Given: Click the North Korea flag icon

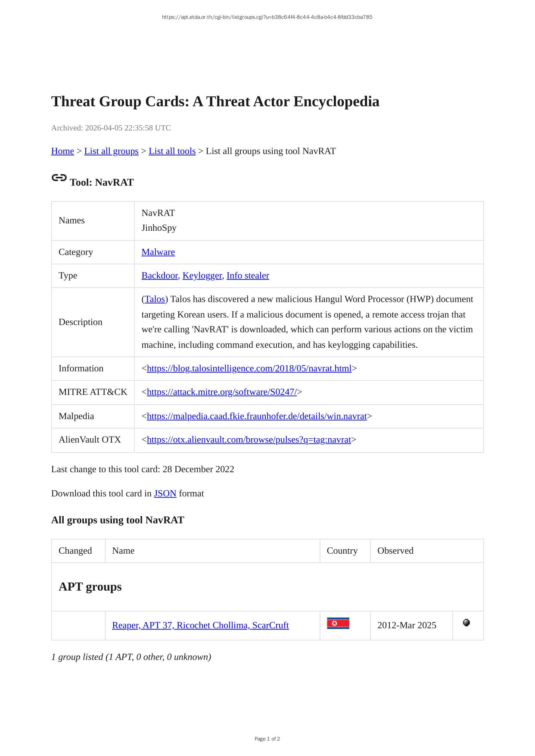Looking at the screenshot, I should (338, 623).
